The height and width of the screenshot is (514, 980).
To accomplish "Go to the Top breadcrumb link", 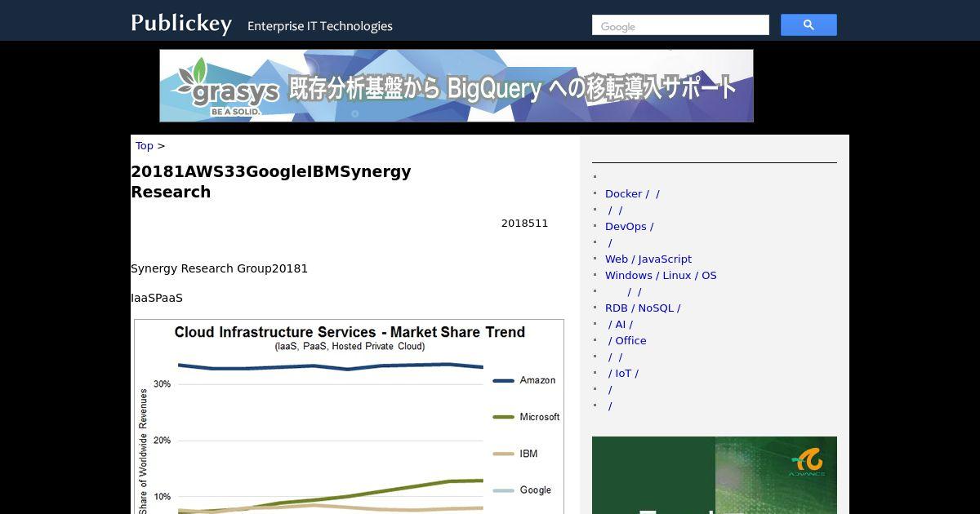I will tap(145, 145).
